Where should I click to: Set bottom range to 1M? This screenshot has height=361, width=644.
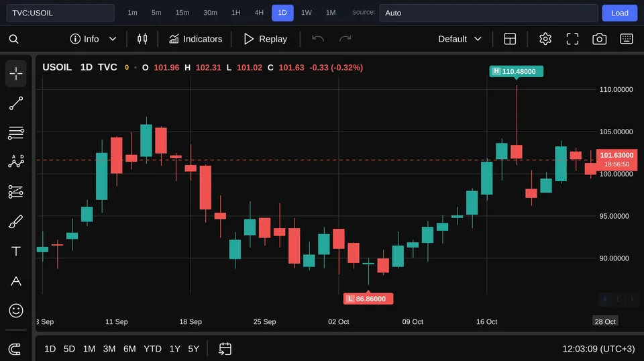tap(89, 349)
